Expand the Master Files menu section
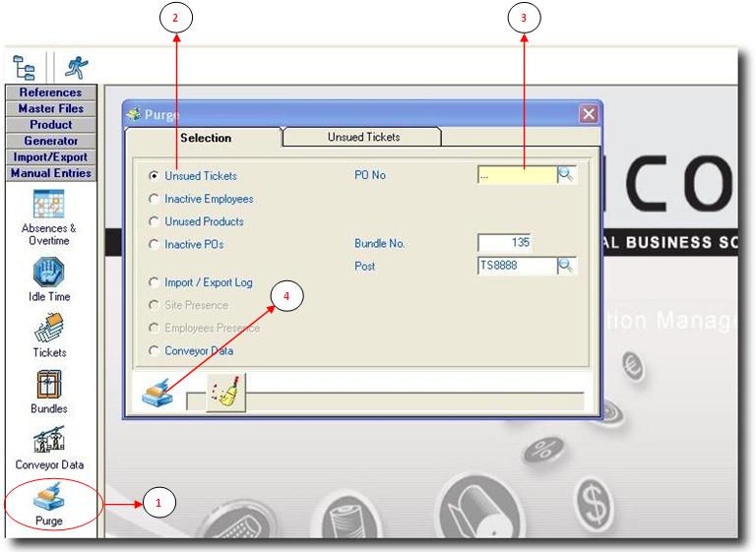 [50, 108]
